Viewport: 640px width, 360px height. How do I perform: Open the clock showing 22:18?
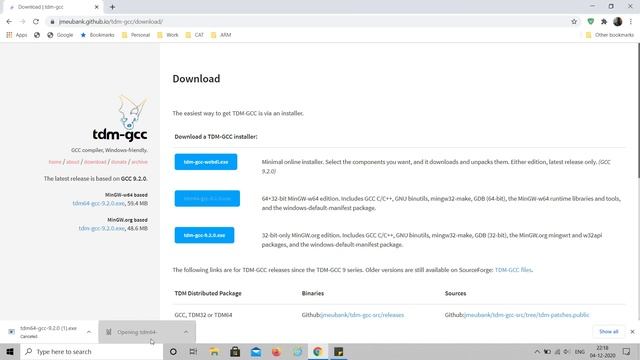click(602, 351)
